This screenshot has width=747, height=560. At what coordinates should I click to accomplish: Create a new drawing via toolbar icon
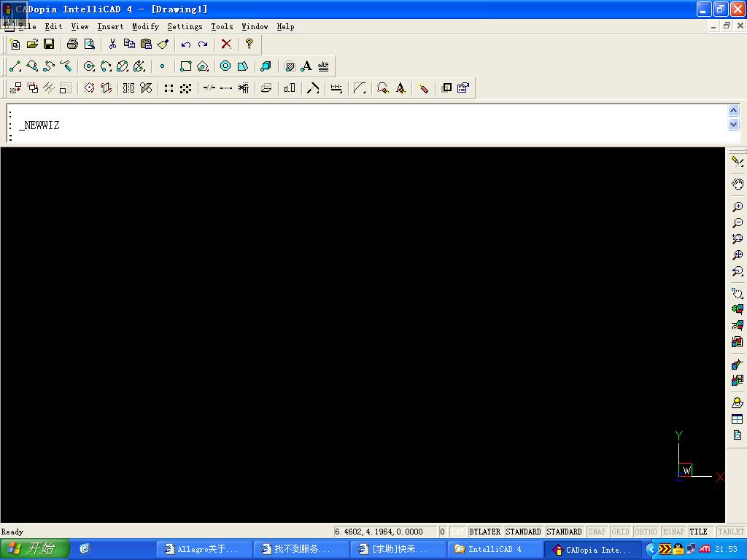pyautogui.click(x=15, y=44)
